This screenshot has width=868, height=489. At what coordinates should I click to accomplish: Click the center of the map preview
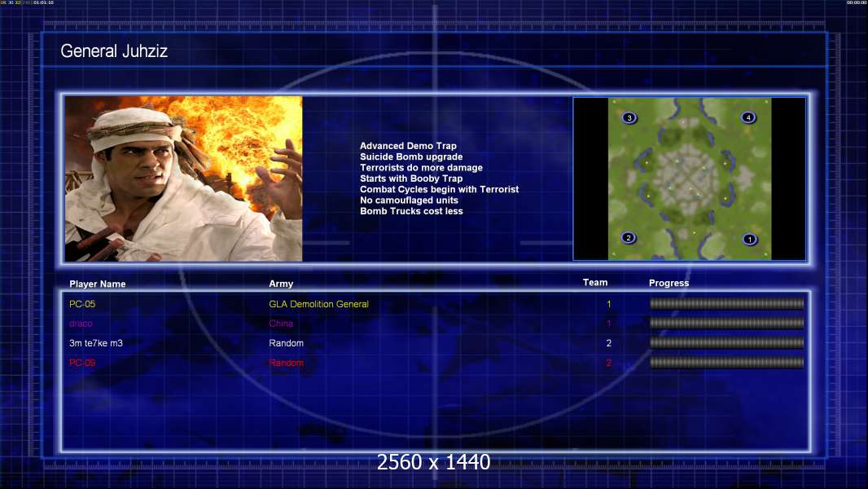[x=689, y=178]
